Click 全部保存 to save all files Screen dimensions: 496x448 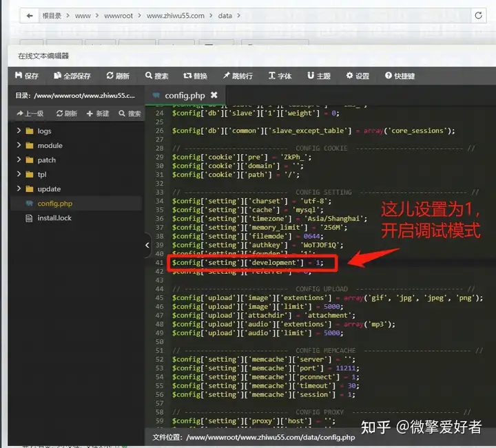coord(72,76)
